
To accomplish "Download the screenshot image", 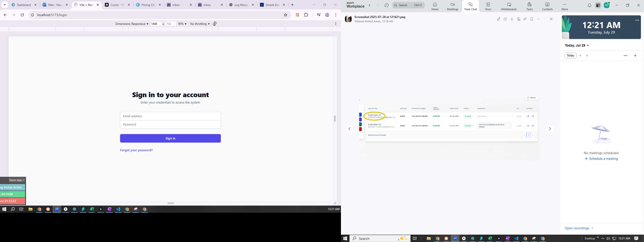I will pyautogui.click(x=512, y=19).
